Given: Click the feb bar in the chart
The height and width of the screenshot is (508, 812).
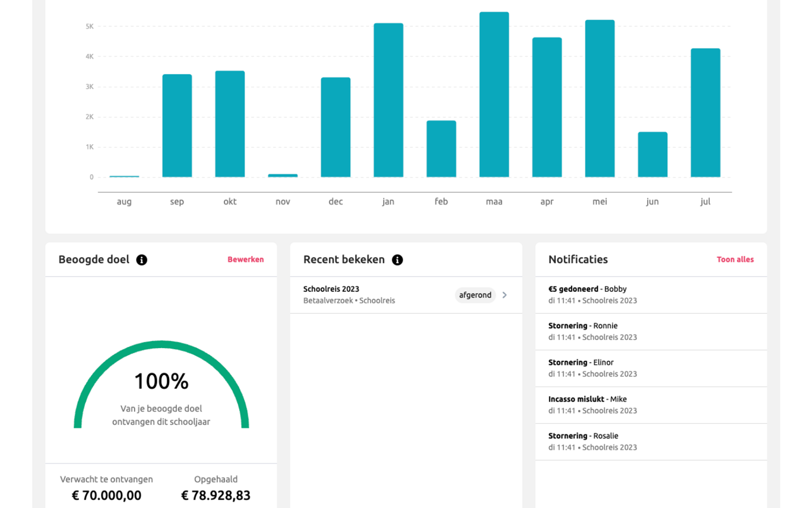Looking at the screenshot, I should click(441, 149).
